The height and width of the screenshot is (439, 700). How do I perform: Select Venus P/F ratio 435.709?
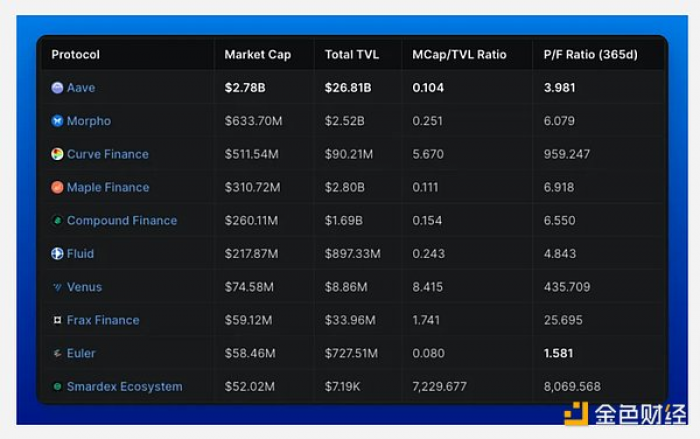pos(567,287)
